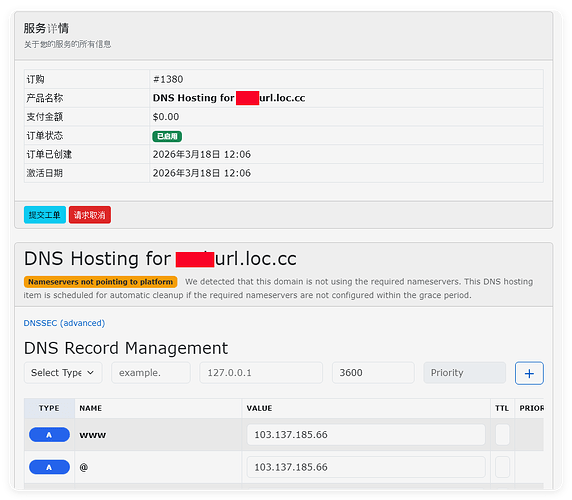This screenshot has height=500, width=572.
Task: Click the 已启用 status badge
Action: (167, 136)
